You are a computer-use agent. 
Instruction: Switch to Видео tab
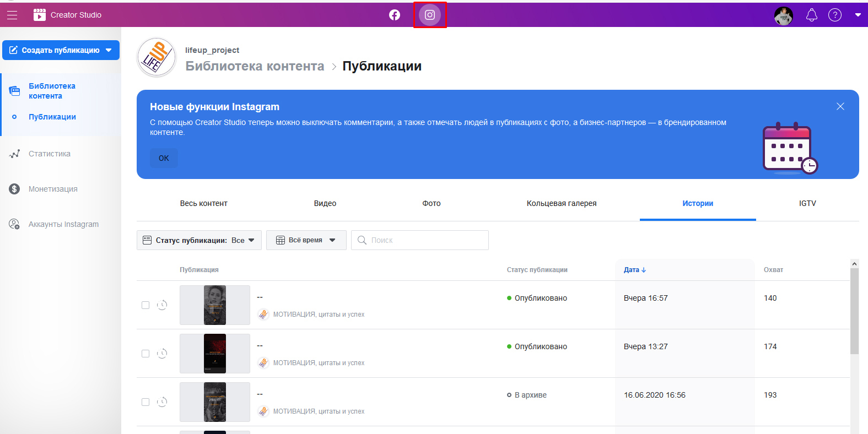tap(325, 203)
